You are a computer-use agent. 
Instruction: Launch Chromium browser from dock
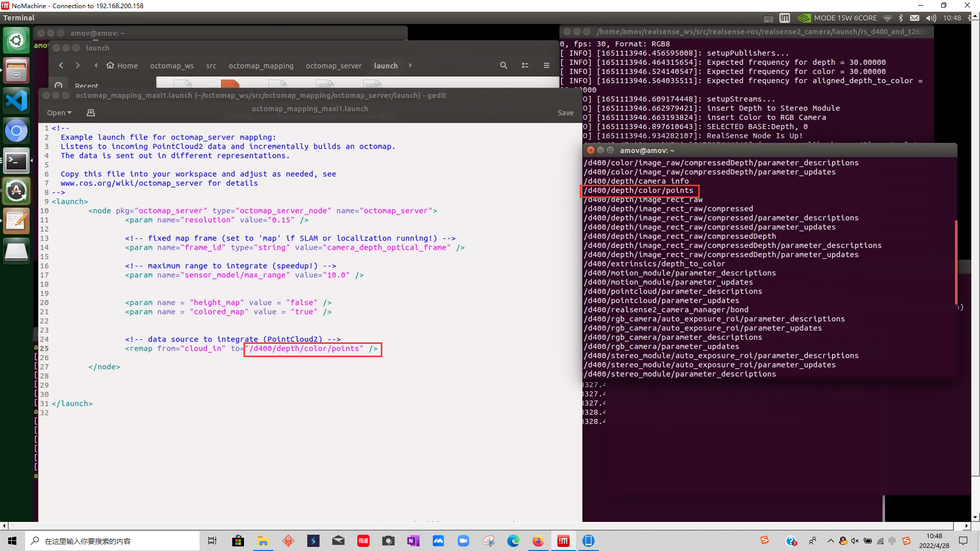(16, 131)
